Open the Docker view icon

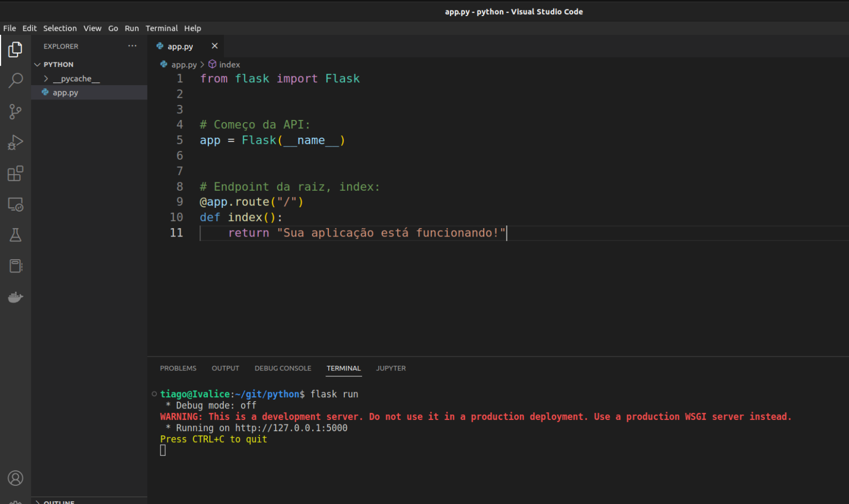pos(15,297)
